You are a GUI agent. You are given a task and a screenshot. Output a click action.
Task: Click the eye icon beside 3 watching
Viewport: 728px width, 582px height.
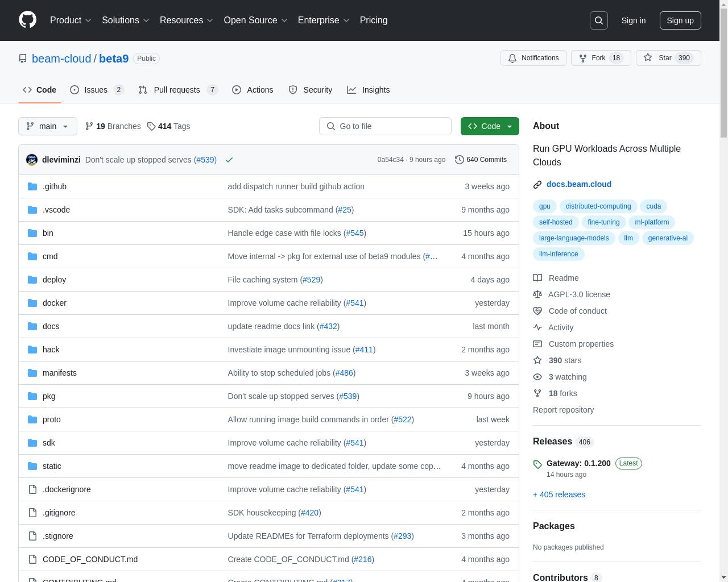coord(537,377)
